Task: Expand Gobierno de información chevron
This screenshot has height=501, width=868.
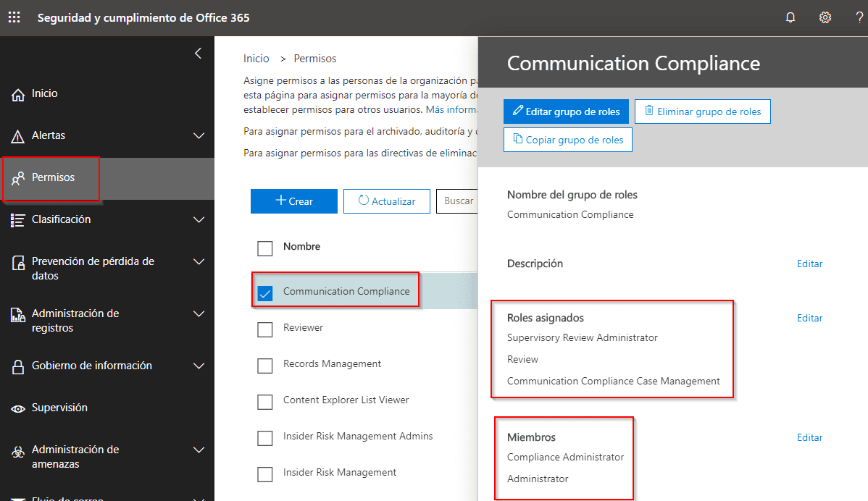Action: [x=199, y=366]
